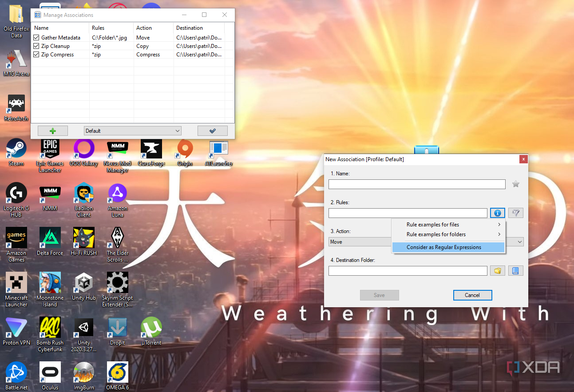Launch µTorrent desktop icon
This screenshot has height=392, width=574.
click(151, 332)
